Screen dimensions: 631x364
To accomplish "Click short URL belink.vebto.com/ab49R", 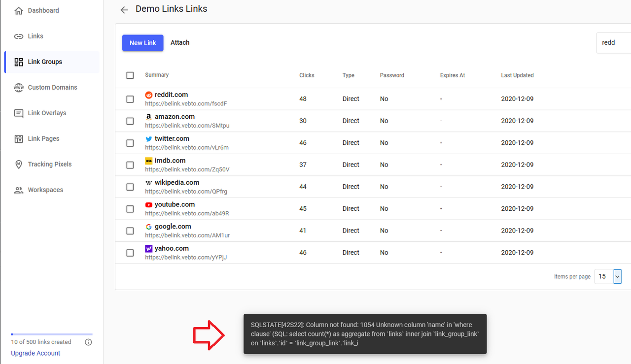I will pos(187,213).
